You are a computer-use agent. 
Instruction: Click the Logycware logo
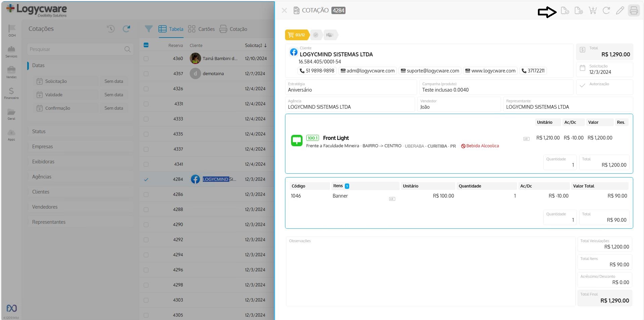37,10
